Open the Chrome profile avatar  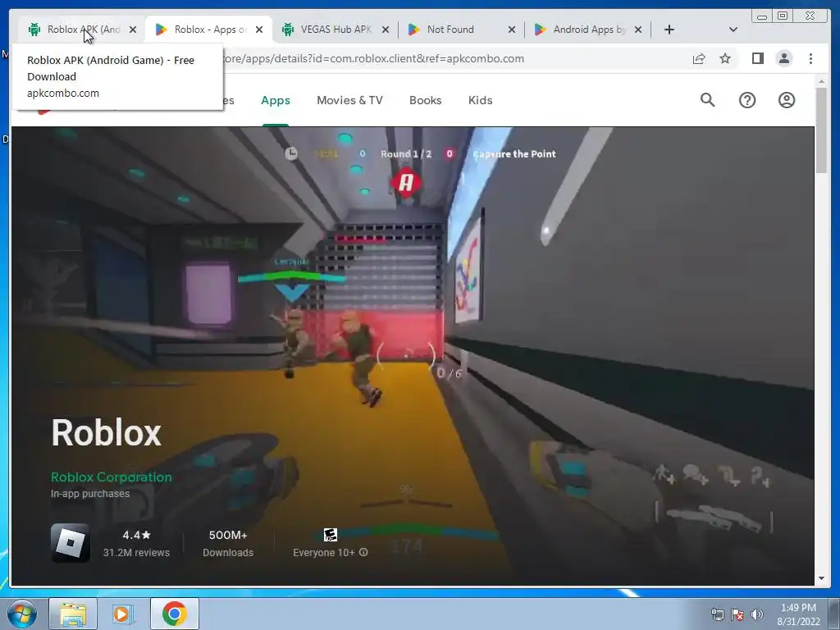click(783, 58)
